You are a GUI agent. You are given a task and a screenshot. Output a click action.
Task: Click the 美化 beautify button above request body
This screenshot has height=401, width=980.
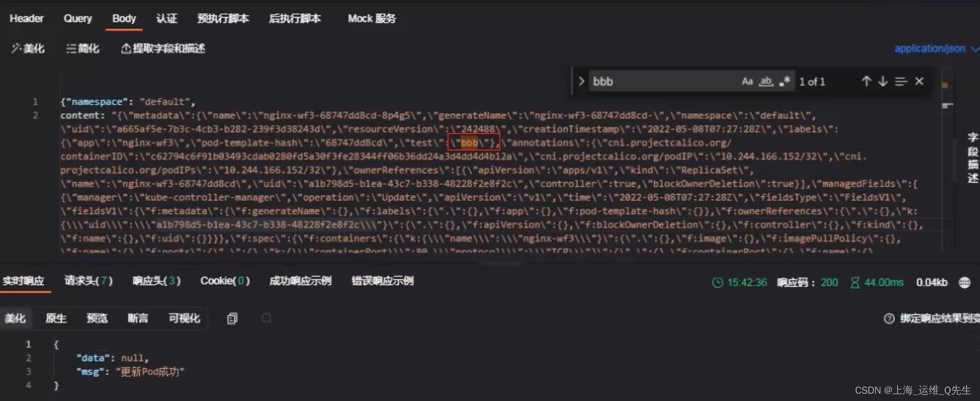[x=28, y=49]
